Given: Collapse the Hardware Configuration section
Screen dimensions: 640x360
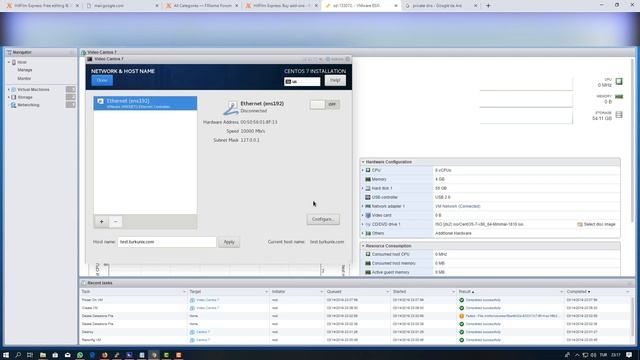Looking at the screenshot, I should pyautogui.click(x=363, y=162).
